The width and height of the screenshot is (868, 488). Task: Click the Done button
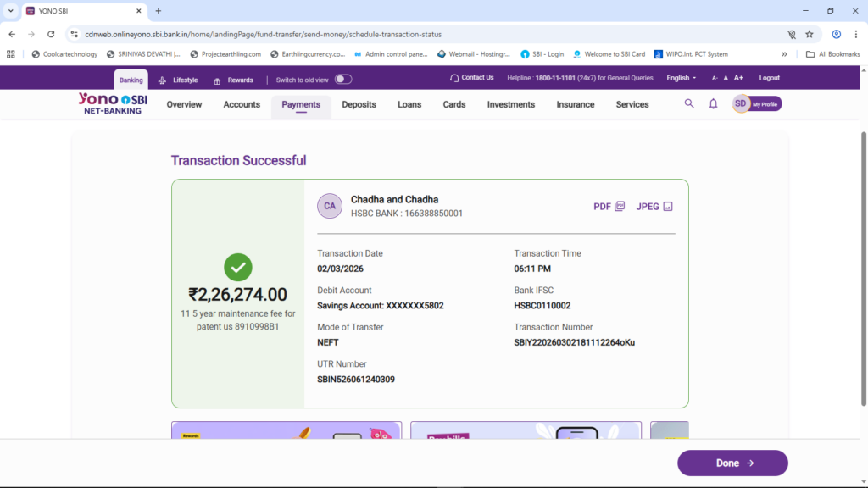(x=732, y=463)
